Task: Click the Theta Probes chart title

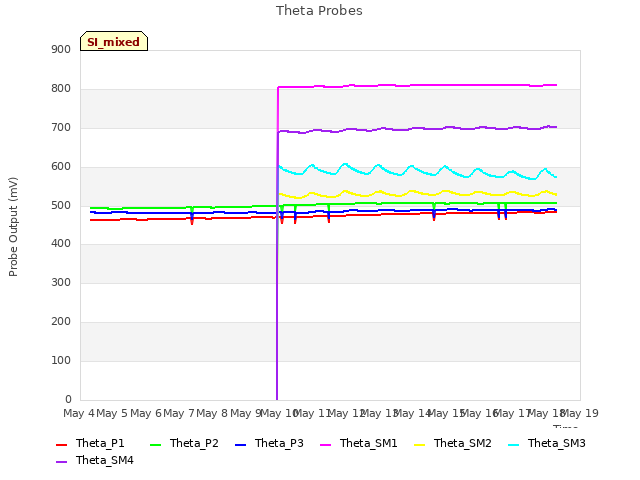Action: pos(319,11)
